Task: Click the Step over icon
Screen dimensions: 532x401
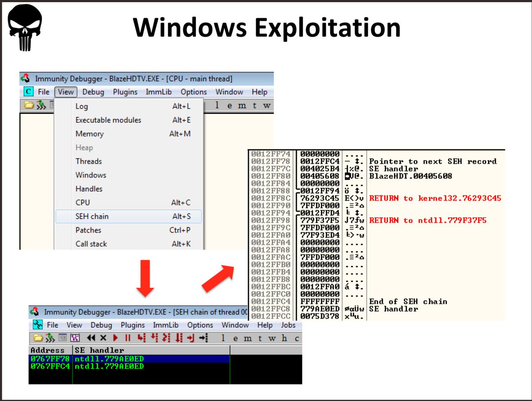Action: [x=154, y=338]
